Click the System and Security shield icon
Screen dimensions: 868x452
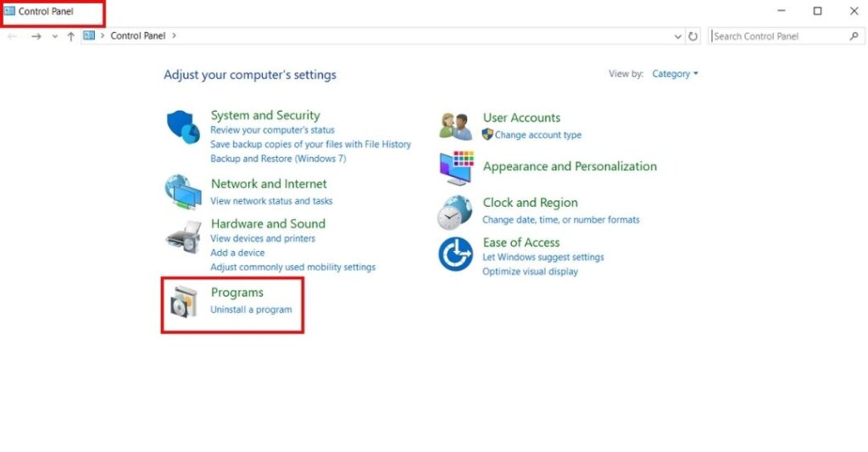pos(182,128)
